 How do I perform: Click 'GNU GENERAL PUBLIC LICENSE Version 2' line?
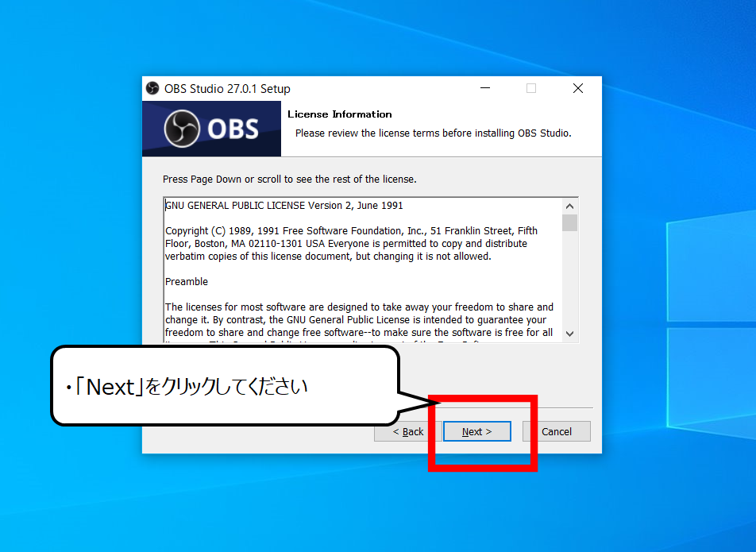284,206
